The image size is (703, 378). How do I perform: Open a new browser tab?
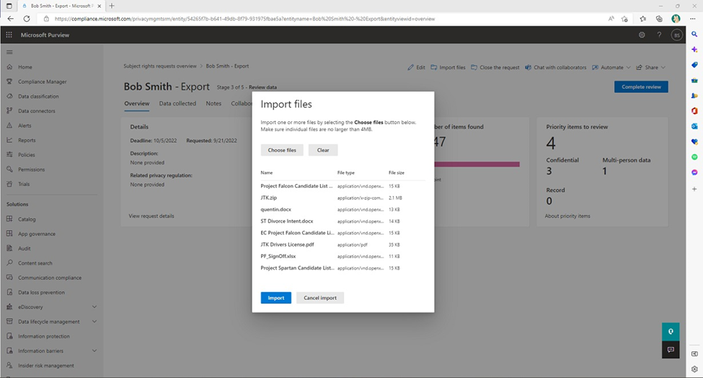click(112, 6)
